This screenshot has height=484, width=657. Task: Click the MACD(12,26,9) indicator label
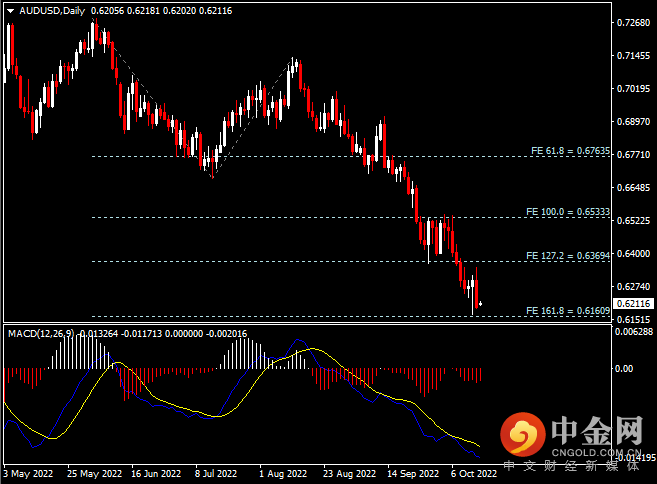click(41, 334)
